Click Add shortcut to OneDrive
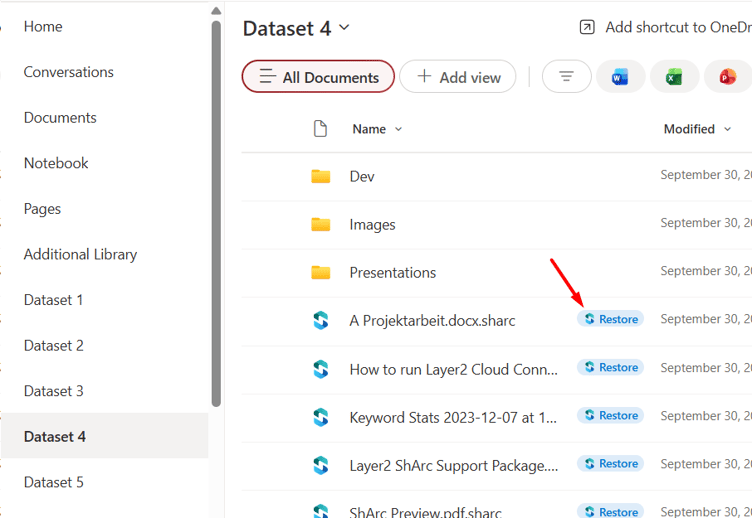 pyautogui.click(x=666, y=28)
